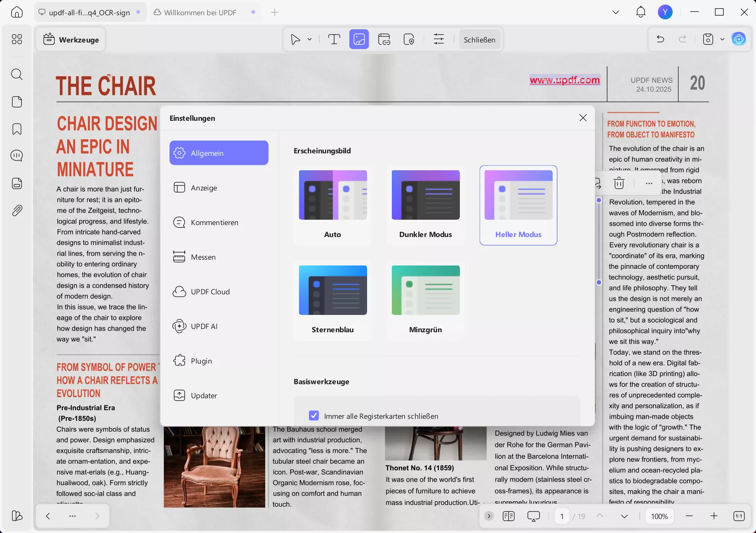Zoom out with the minus icon

(x=689, y=516)
